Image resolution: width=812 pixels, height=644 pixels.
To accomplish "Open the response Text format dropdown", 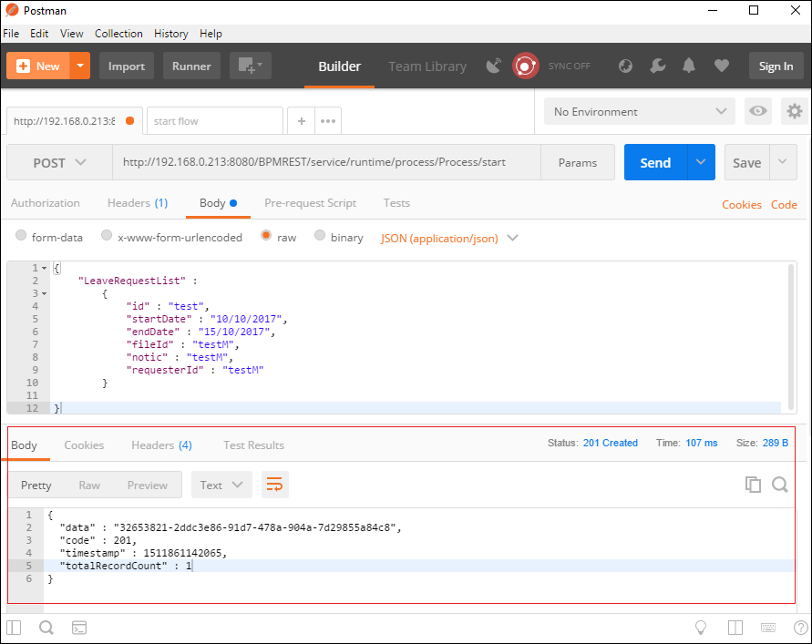I will tap(221, 485).
